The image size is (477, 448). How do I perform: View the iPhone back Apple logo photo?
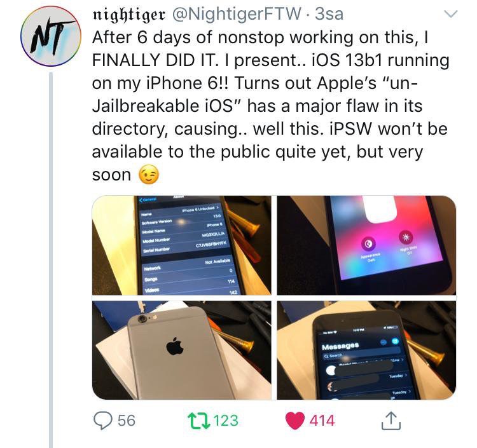[182, 350]
